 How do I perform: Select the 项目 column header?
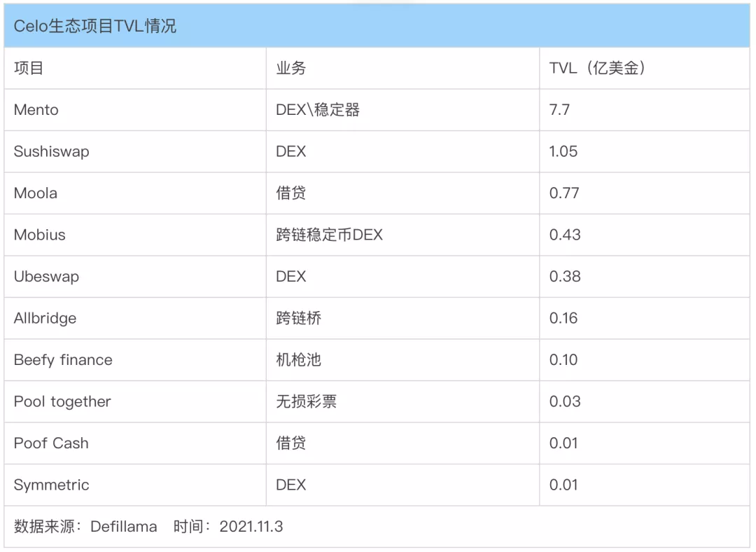pos(29,68)
